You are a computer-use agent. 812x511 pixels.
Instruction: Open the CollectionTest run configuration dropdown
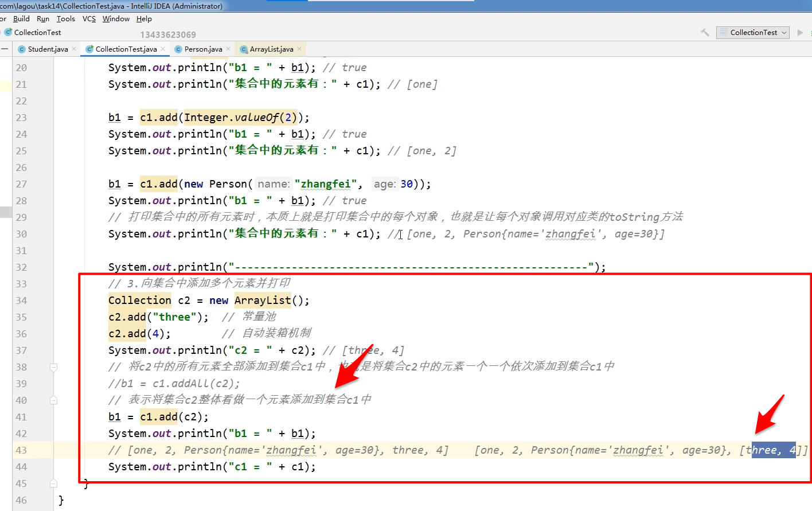tap(753, 33)
